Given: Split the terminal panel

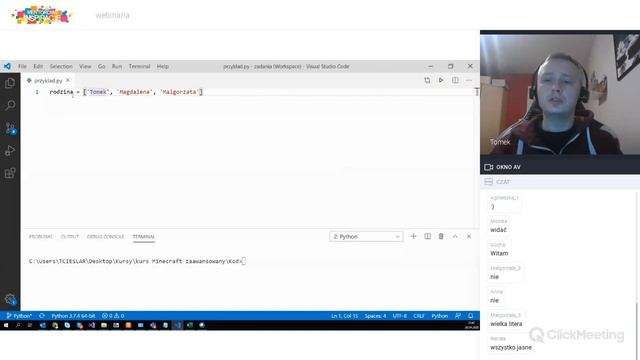Looking at the screenshot, I should (427, 236).
